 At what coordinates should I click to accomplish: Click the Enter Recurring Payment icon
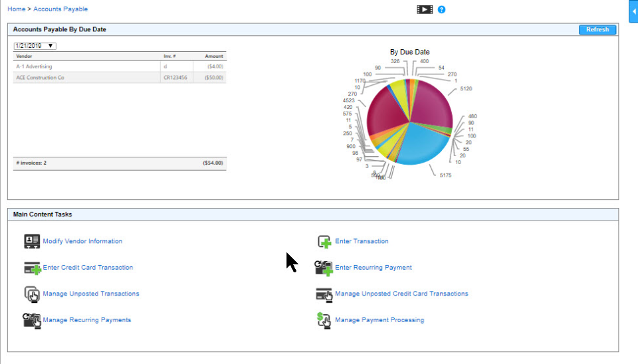[324, 268]
